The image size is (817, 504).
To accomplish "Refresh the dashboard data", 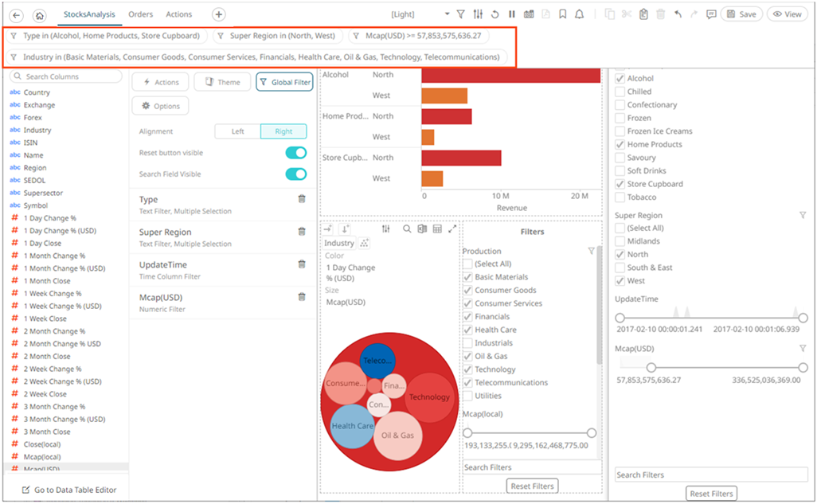I will (495, 14).
